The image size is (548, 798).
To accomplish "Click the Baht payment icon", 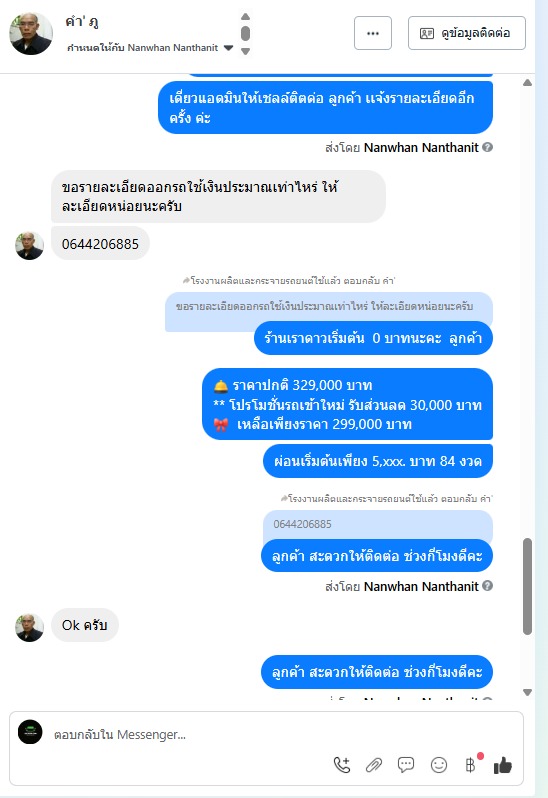I will click(x=470, y=764).
